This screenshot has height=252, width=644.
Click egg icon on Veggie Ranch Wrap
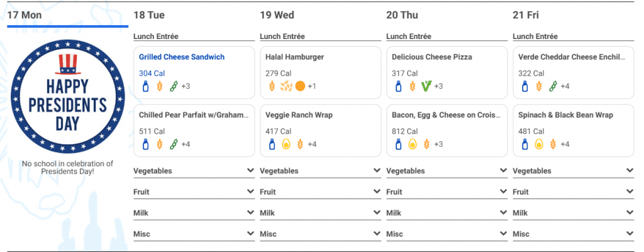(x=286, y=144)
